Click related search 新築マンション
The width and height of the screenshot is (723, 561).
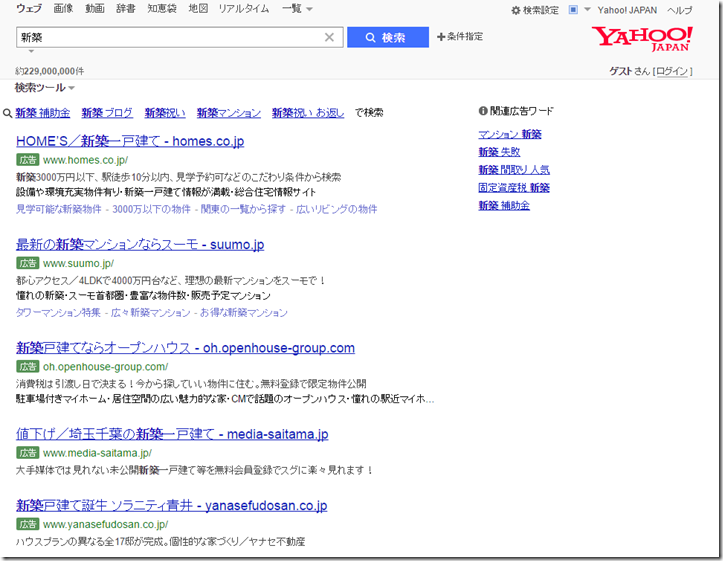tap(229, 112)
